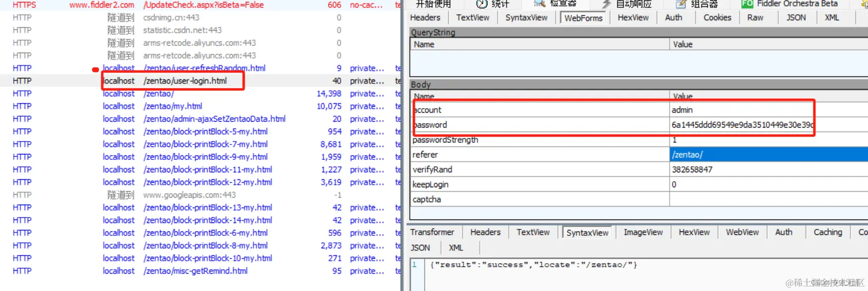Open the request Cookies tab
The height and width of the screenshot is (291, 868).
pyautogui.click(x=717, y=17)
